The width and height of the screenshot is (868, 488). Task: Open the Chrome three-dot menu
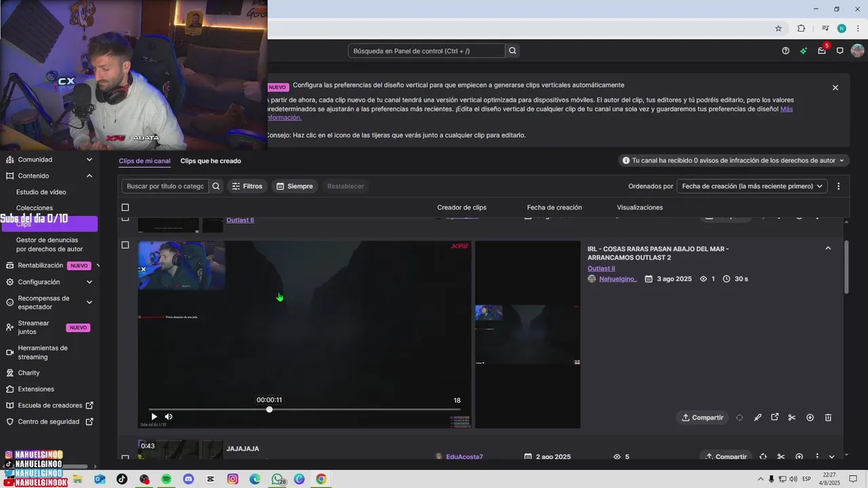click(x=858, y=28)
